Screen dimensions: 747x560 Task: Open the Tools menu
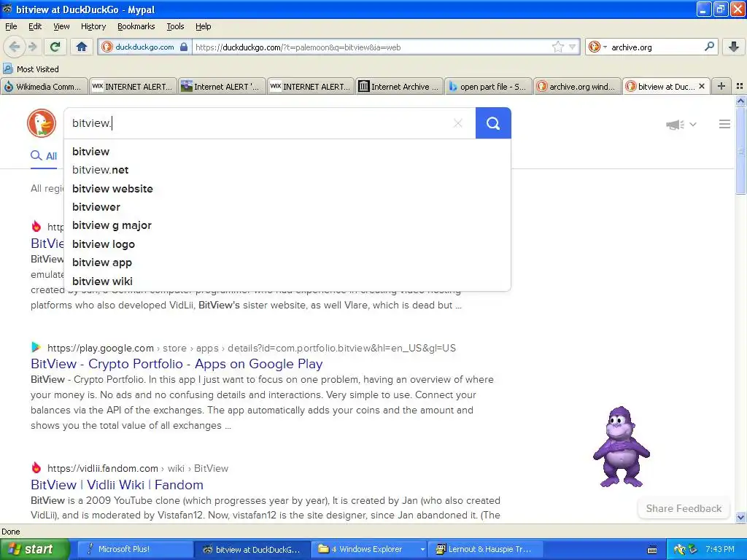click(x=175, y=26)
